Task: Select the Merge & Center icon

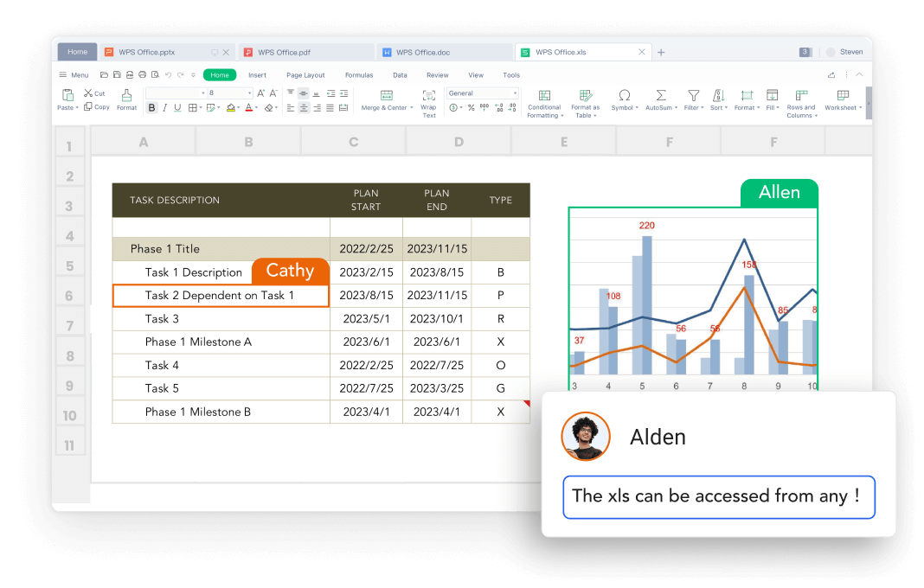Action: click(387, 95)
